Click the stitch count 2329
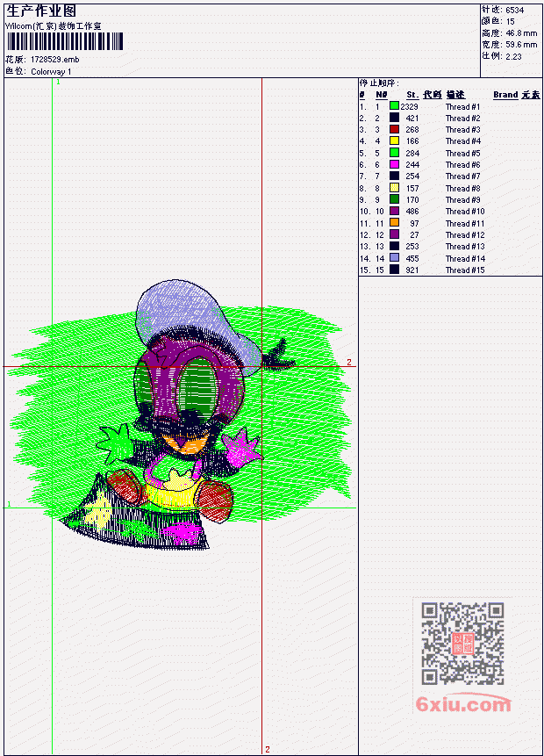 tap(409, 106)
